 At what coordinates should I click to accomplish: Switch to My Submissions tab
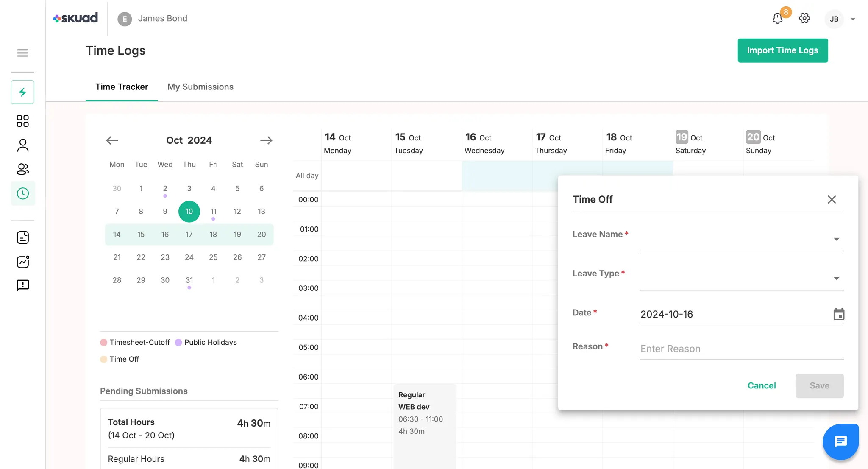200,87
